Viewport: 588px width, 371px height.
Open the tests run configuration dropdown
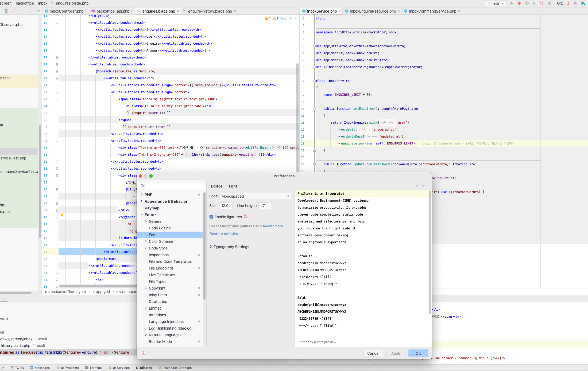(x=496, y=3)
